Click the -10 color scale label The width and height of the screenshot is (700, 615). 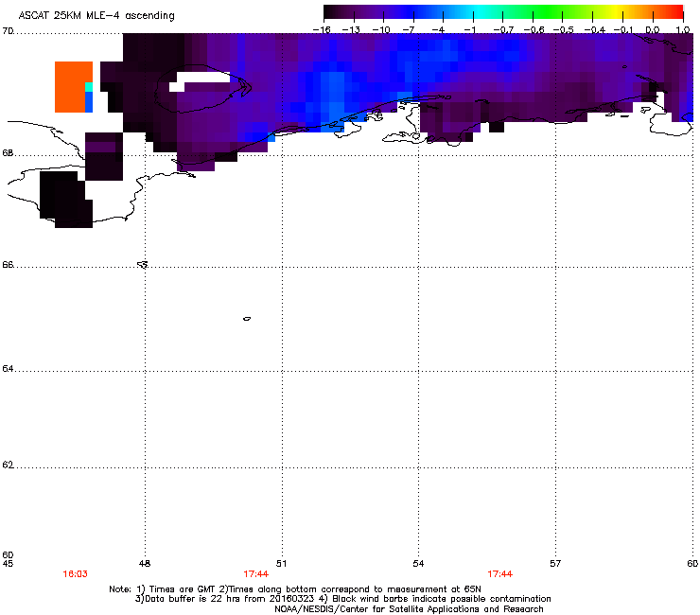point(381,30)
